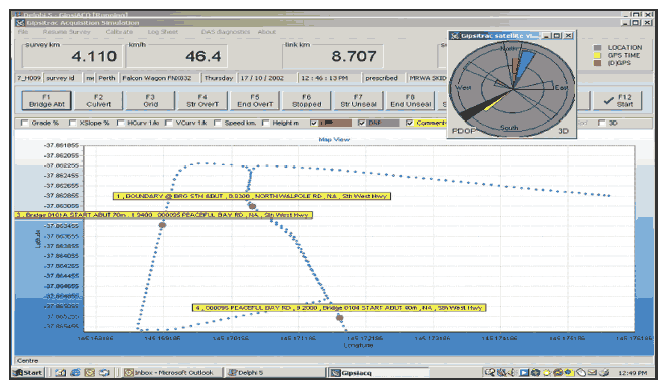Image resolution: width=667 pixels, height=384 pixels.
Task: Uncheck the yellow Comment checkbox
Action: (x=410, y=123)
